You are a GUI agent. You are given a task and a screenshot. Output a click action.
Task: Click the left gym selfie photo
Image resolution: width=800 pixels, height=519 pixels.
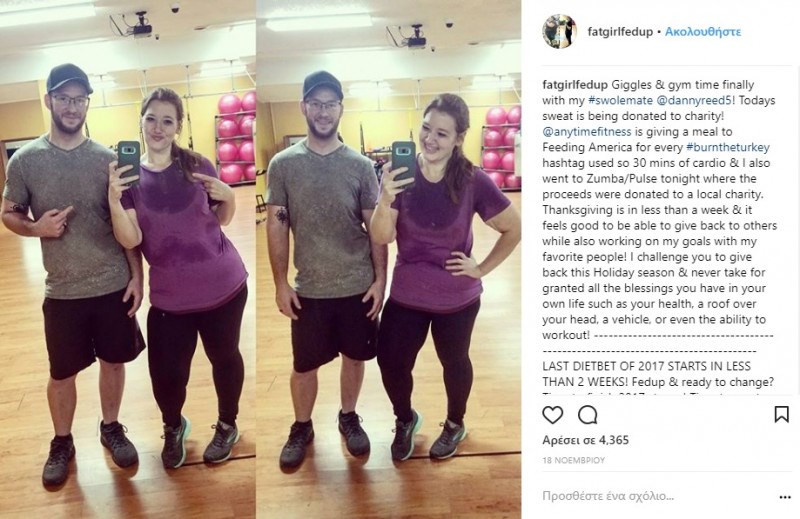tap(128, 259)
